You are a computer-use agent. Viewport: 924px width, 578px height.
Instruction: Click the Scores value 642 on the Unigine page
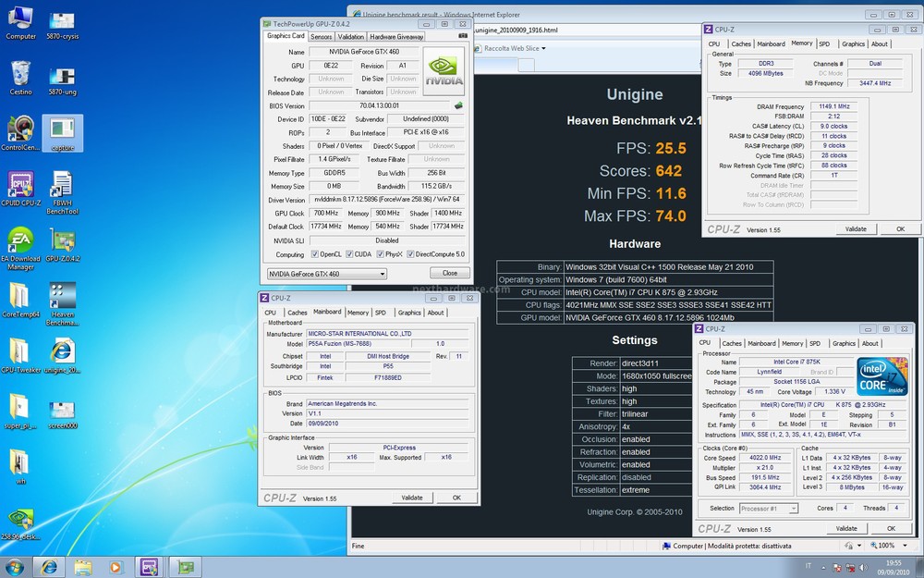[x=669, y=171]
